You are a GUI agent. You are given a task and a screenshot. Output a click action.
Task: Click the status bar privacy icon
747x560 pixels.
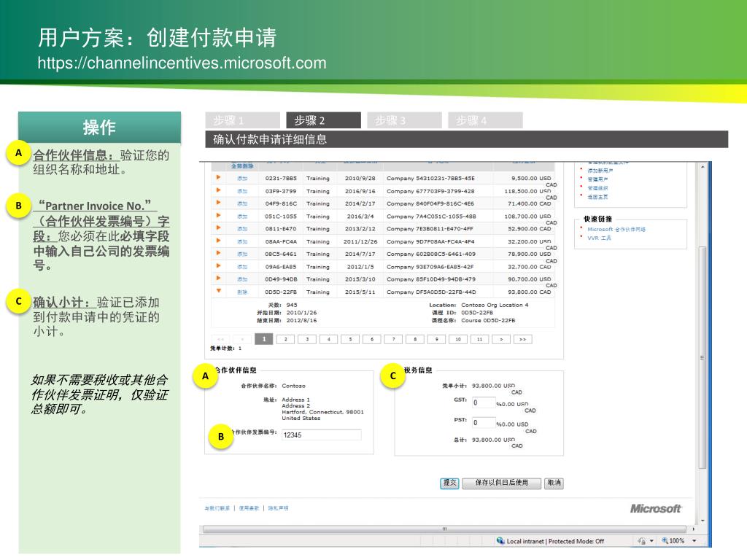(642, 541)
